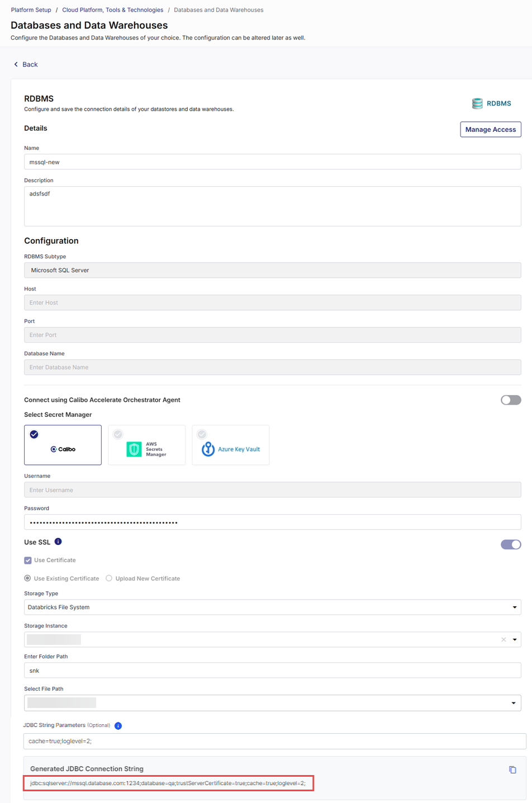Click the Name field containing mssql-new

pos(273,162)
